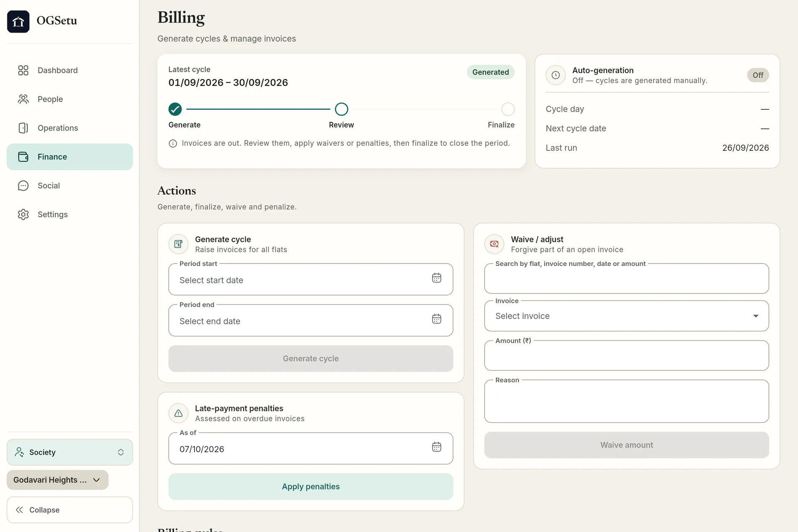
Task: Expand the Select invoice dropdown
Action: tap(626, 316)
